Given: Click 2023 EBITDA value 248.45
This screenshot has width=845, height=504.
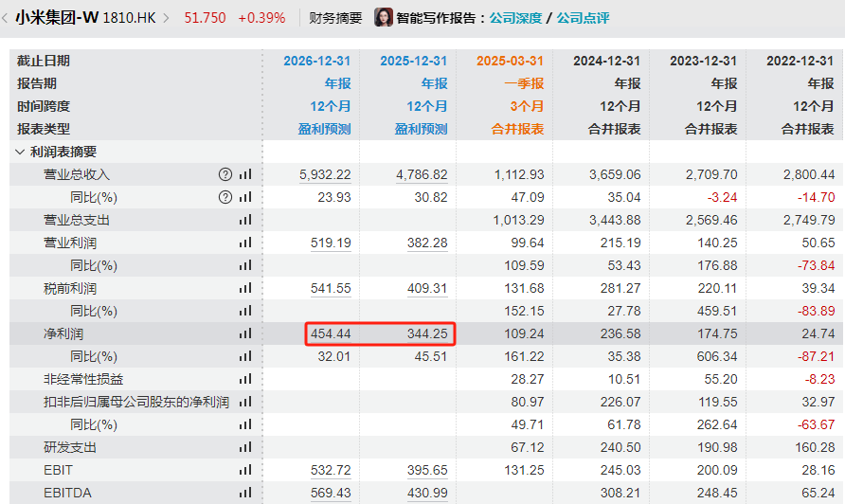Looking at the screenshot, I should 717,493.
